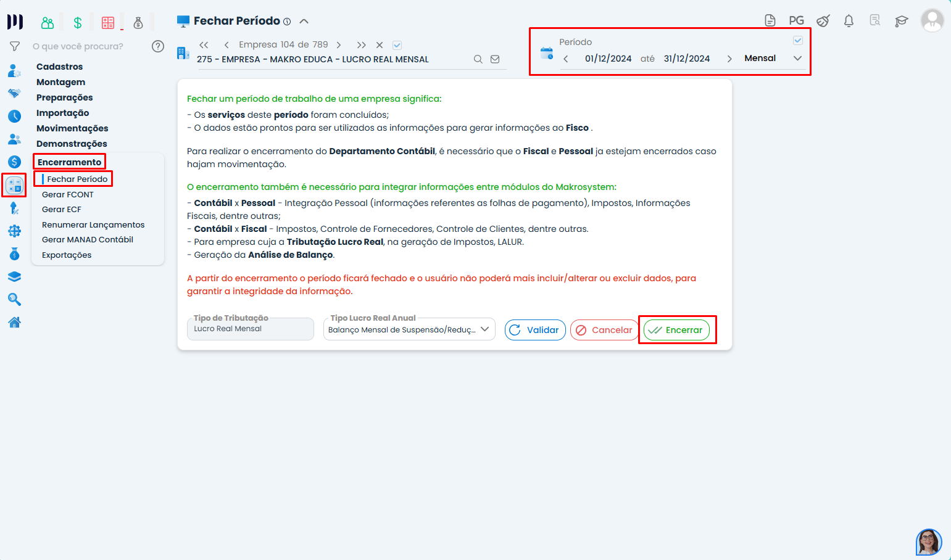Click the info icon beside Fechar Período
The height and width of the screenshot is (560, 951).
tap(287, 22)
